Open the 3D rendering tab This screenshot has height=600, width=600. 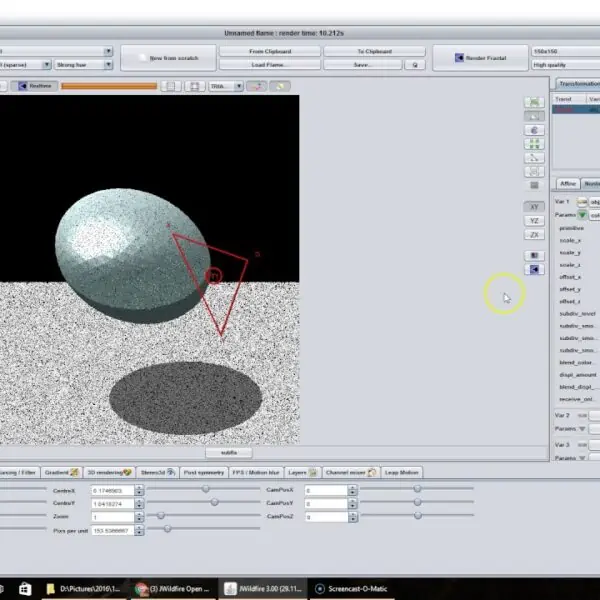click(109, 473)
